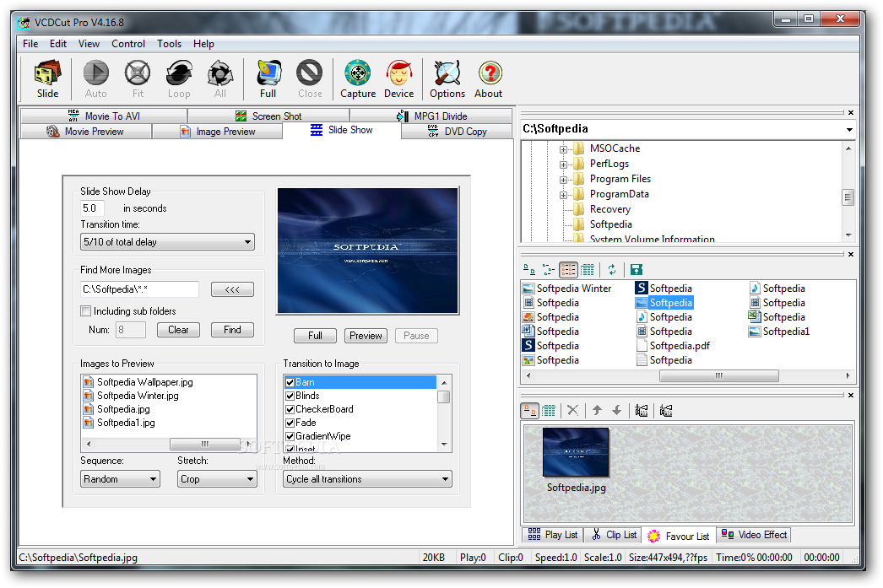883x588 pixels.
Task: Click the transition list vertical scrollbar thumb
Action: [x=444, y=397]
